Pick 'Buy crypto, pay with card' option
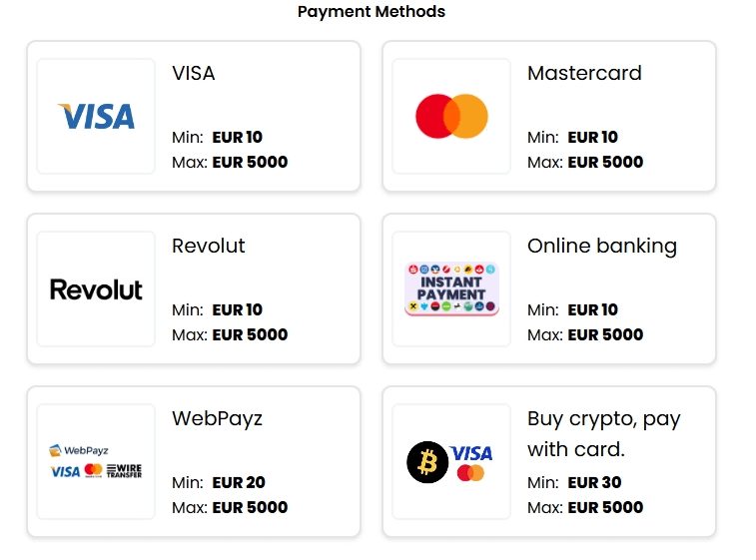The height and width of the screenshot is (560, 756). pyautogui.click(x=603, y=433)
